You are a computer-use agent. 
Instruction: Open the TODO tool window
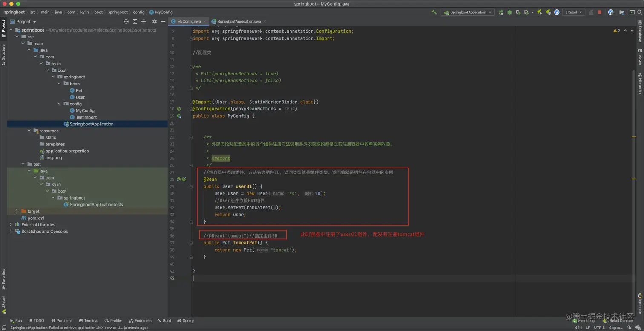click(x=36, y=321)
